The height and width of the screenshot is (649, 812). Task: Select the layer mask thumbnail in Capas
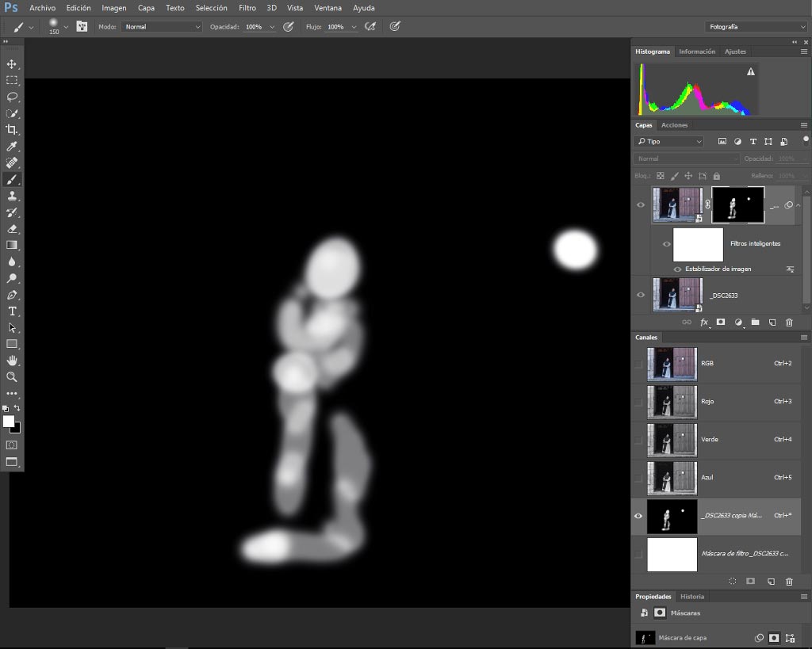(x=738, y=205)
